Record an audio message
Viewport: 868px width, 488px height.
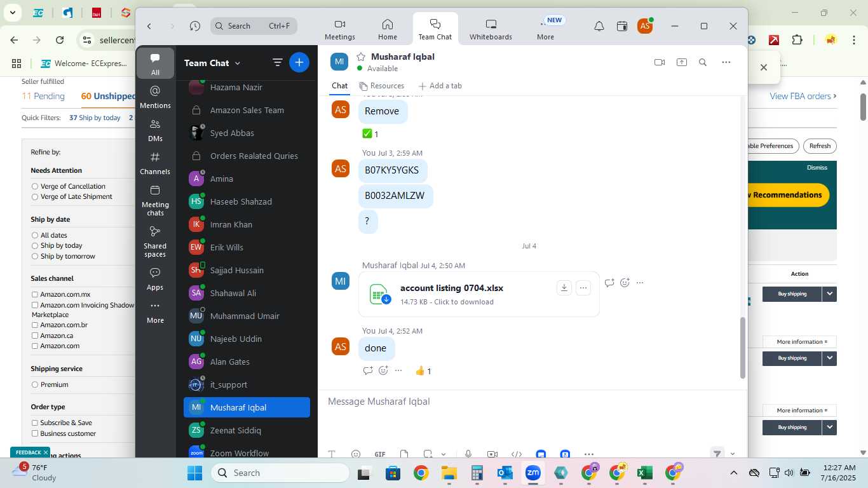pyautogui.click(x=468, y=454)
